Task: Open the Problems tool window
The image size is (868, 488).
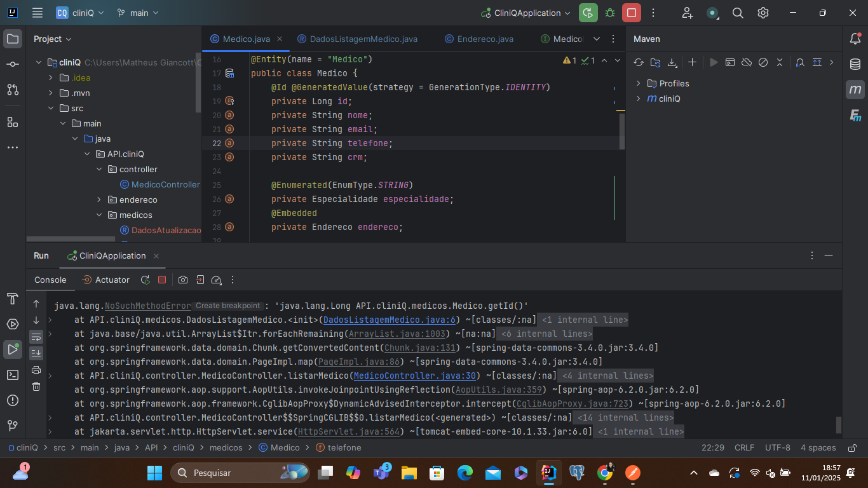Action: point(13,400)
